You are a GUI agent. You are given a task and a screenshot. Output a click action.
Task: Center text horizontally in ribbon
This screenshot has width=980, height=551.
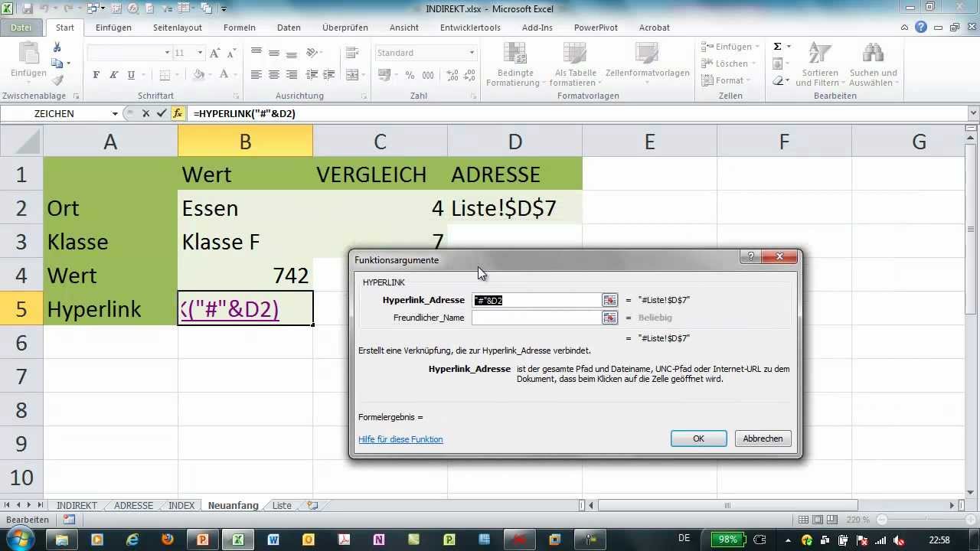pos(274,75)
